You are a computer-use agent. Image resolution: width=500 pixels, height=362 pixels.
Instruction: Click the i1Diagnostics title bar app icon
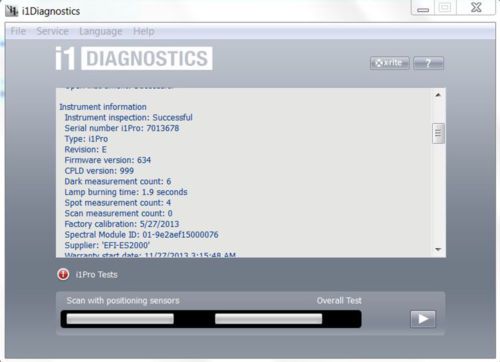(12, 11)
